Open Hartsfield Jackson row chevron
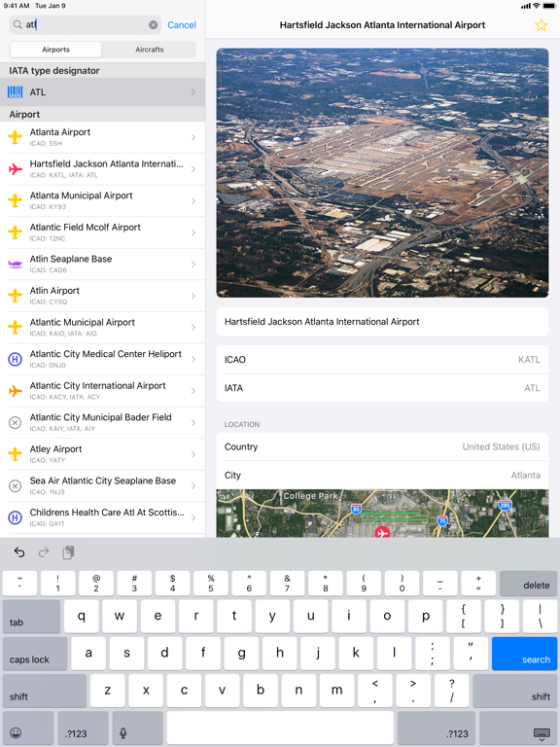 (193, 169)
